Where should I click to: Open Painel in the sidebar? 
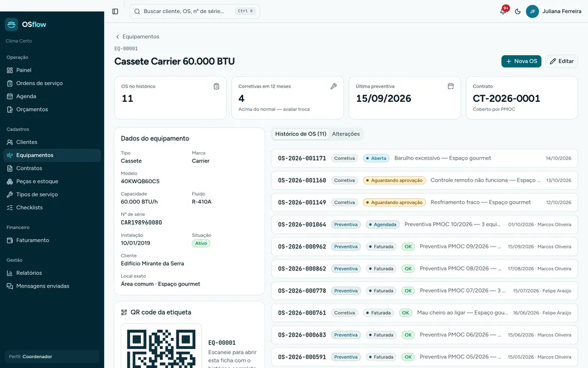click(52, 70)
